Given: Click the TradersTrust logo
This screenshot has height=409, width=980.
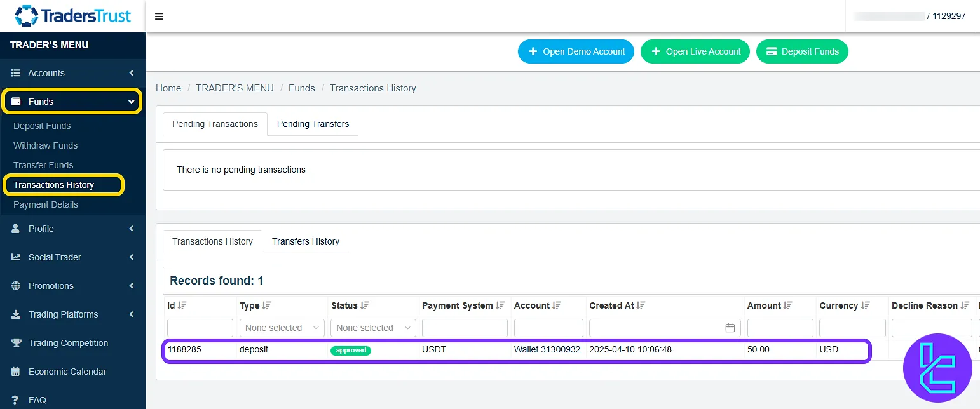Looking at the screenshot, I should (x=73, y=16).
